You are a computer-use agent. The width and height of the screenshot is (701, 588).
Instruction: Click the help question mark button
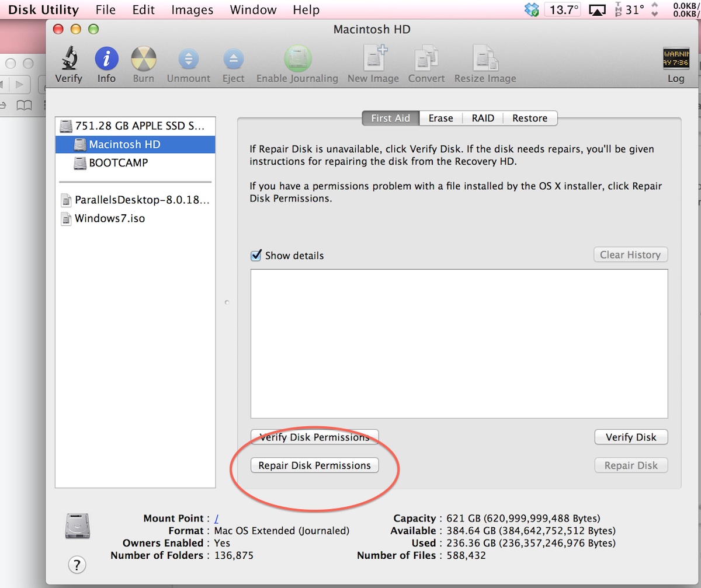point(77,565)
